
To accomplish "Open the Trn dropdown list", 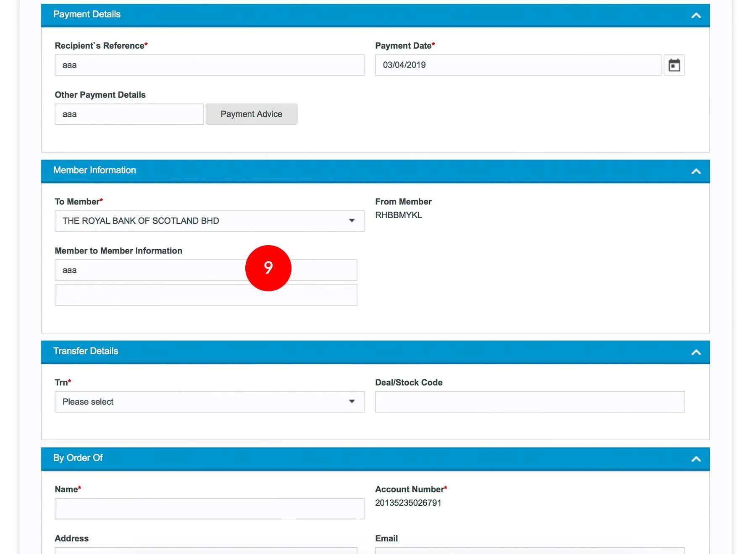I will coord(209,402).
